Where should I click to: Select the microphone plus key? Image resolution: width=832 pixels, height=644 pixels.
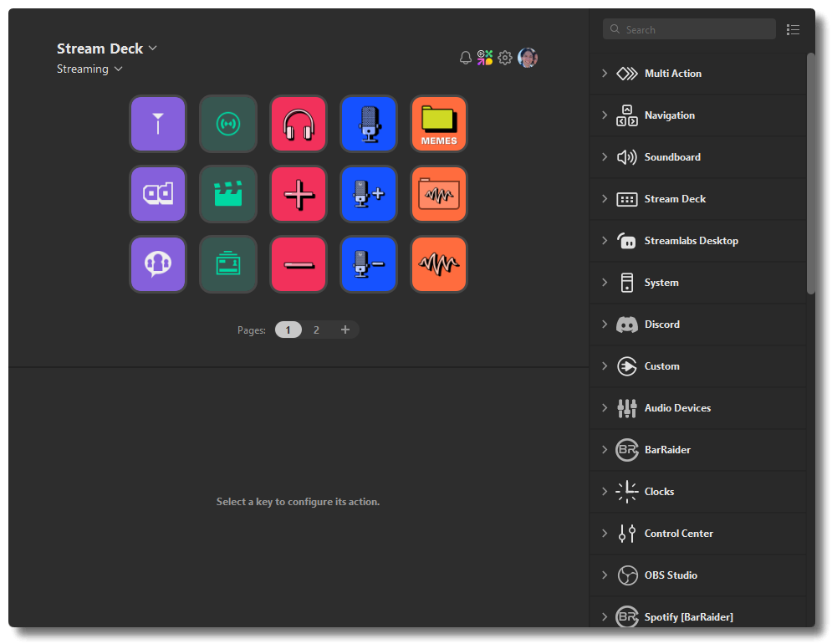(x=369, y=194)
